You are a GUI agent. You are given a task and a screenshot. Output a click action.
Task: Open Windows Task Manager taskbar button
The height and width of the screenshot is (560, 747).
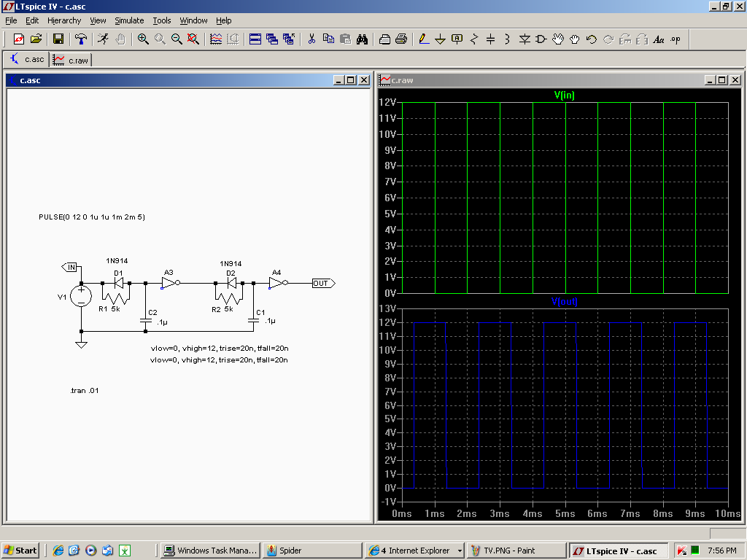[212, 551]
